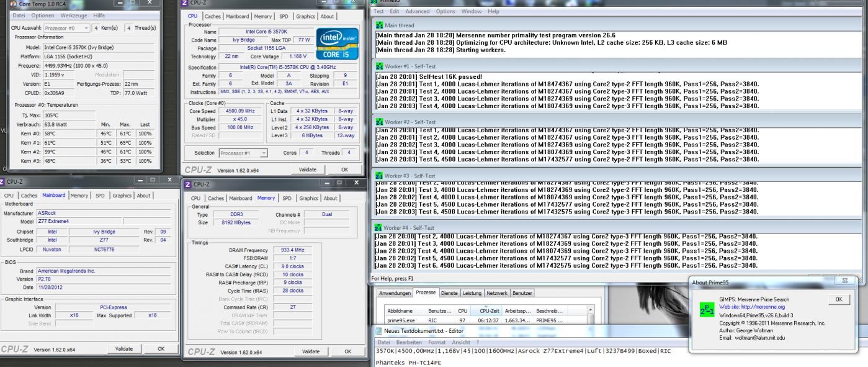868x367 pixels.
Task: Switch to Graphics tab in the top CPU-Z window
Action: (305, 16)
